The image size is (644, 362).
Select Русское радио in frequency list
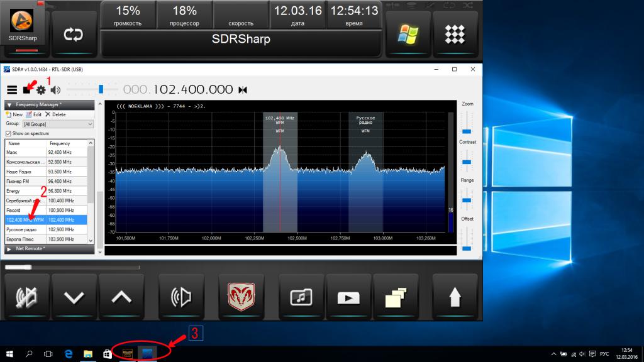click(25, 230)
